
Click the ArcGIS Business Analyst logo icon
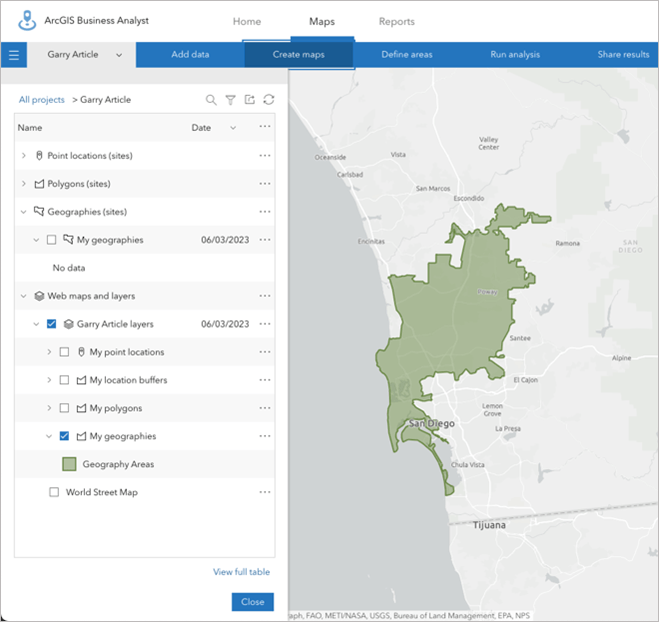coord(27,21)
